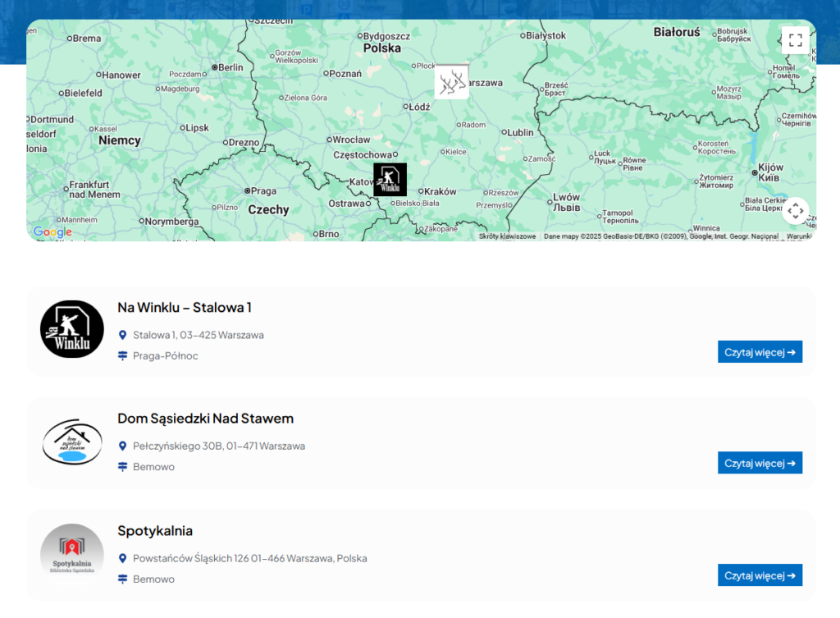This screenshot has height=618, width=840.
Task: Open the Warunki terms link on map
Action: (800, 236)
